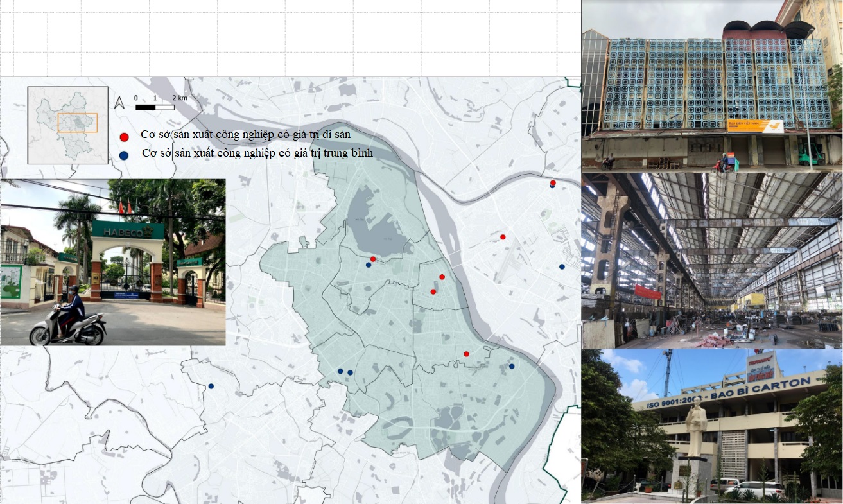Open the blue lattice facade building photo

(x=711, y=86)
